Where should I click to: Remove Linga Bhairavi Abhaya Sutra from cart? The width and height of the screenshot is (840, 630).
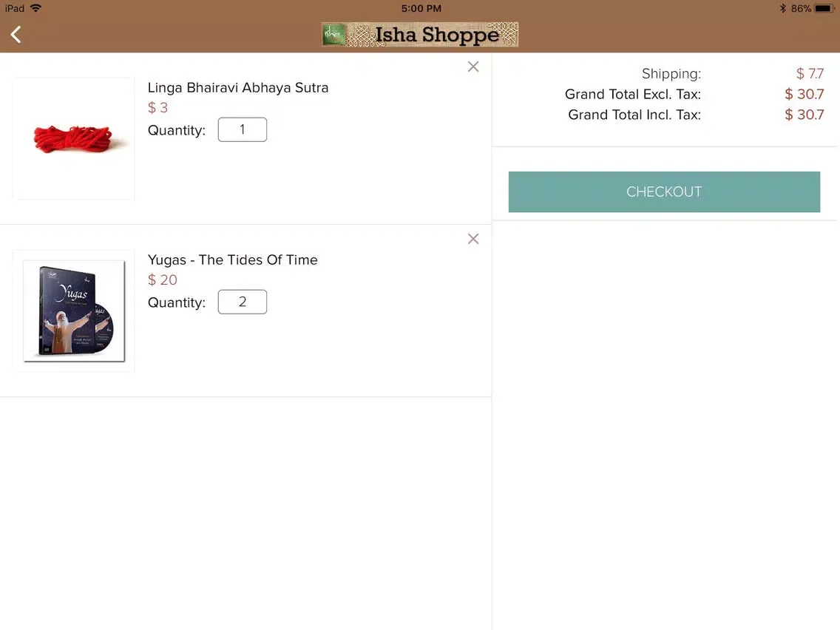click(473, 67)
